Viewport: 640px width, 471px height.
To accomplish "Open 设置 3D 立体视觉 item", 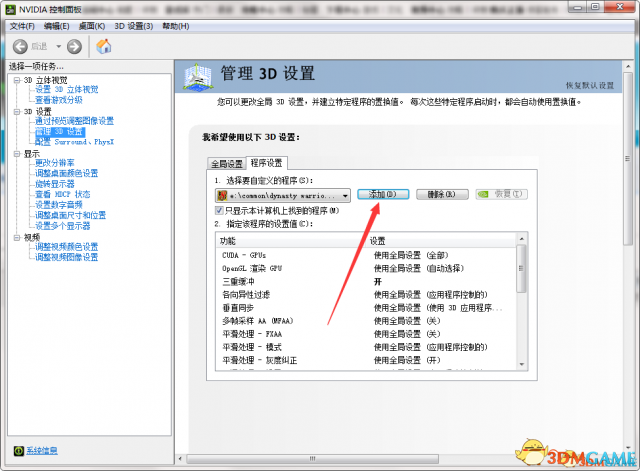I will coord(67,89).
